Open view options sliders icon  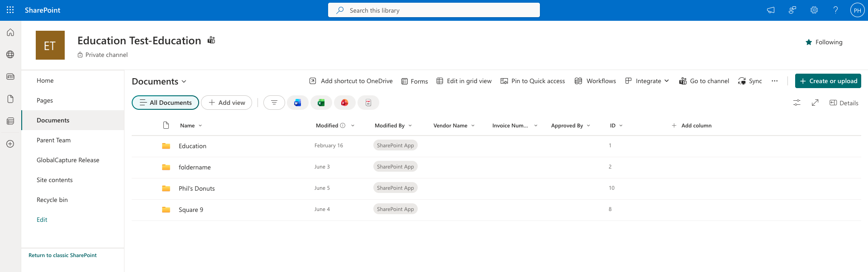tap(797, 103)
